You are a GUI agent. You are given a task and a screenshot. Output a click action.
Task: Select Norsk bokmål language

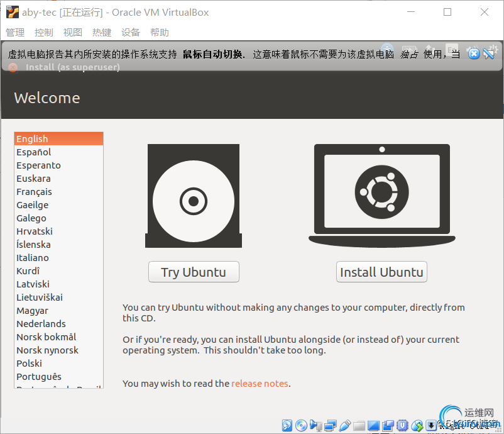pyautogui.click(x=58, y=337)
